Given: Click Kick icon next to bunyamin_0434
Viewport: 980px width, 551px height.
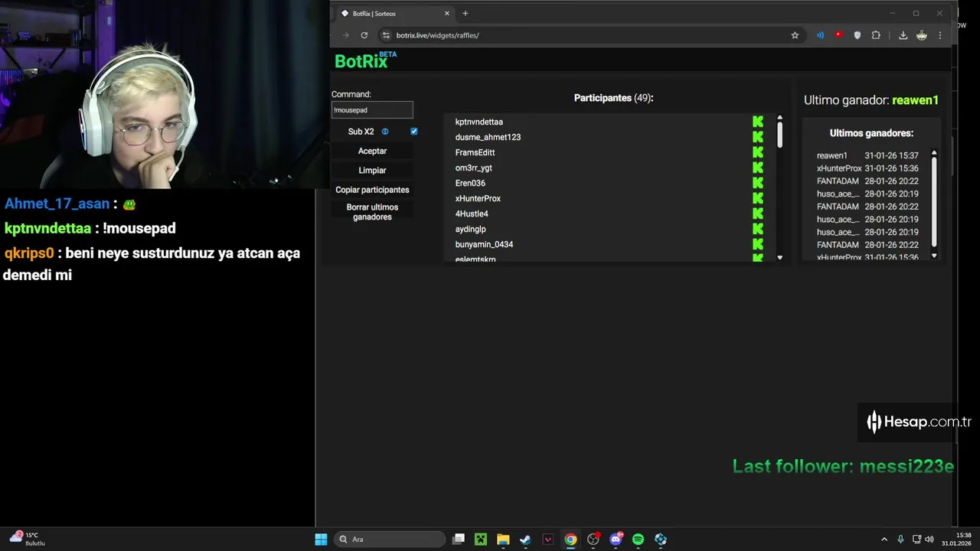Looking at the screenshot, I should tap(758, 244).
